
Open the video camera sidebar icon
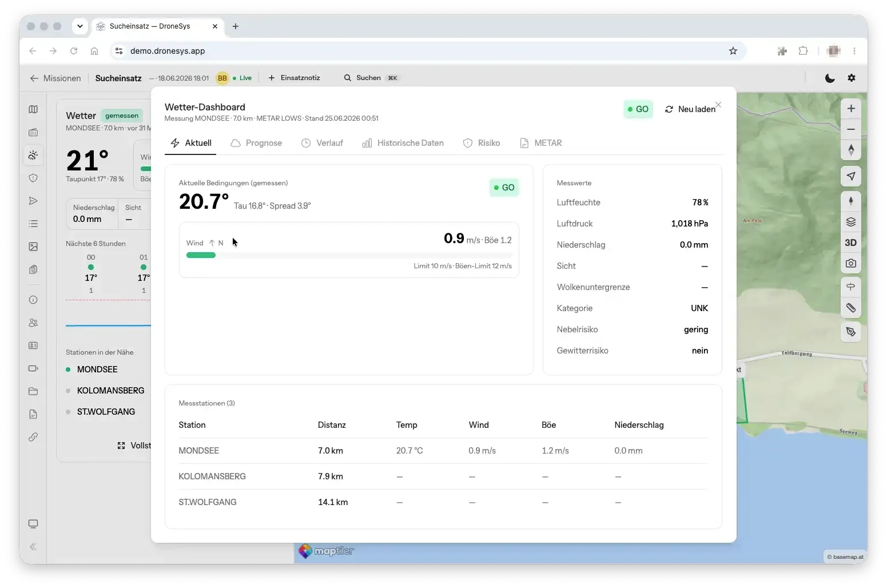click(x=33, y=368)
